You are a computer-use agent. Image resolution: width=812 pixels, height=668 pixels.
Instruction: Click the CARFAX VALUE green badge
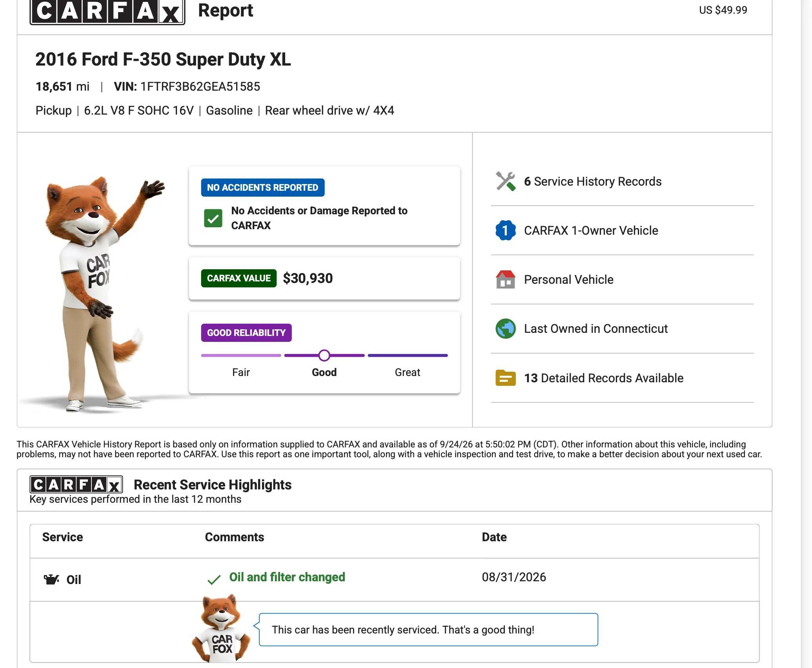pyautogui.click(x=239, y=278)
